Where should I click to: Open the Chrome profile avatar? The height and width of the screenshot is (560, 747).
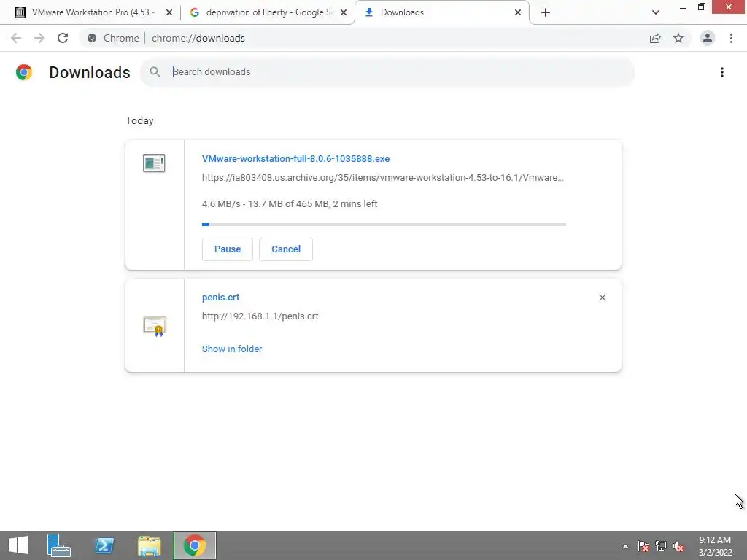[708, 38]
